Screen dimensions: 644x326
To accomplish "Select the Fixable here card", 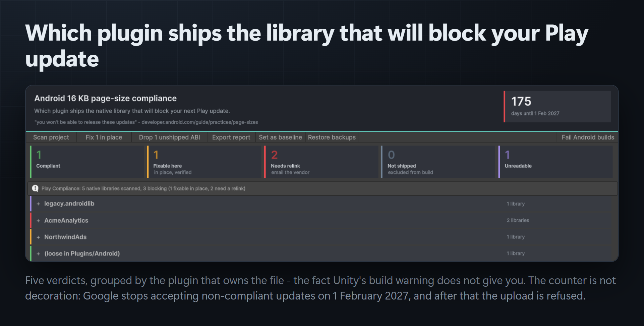I will pyautogui.click(x=204, y=162).
